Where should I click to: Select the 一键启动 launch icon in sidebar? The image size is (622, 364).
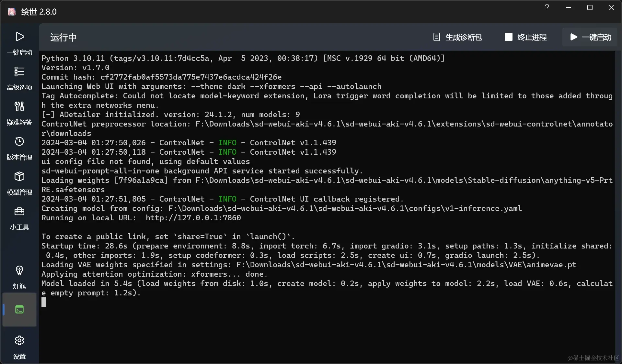(19, 37)
